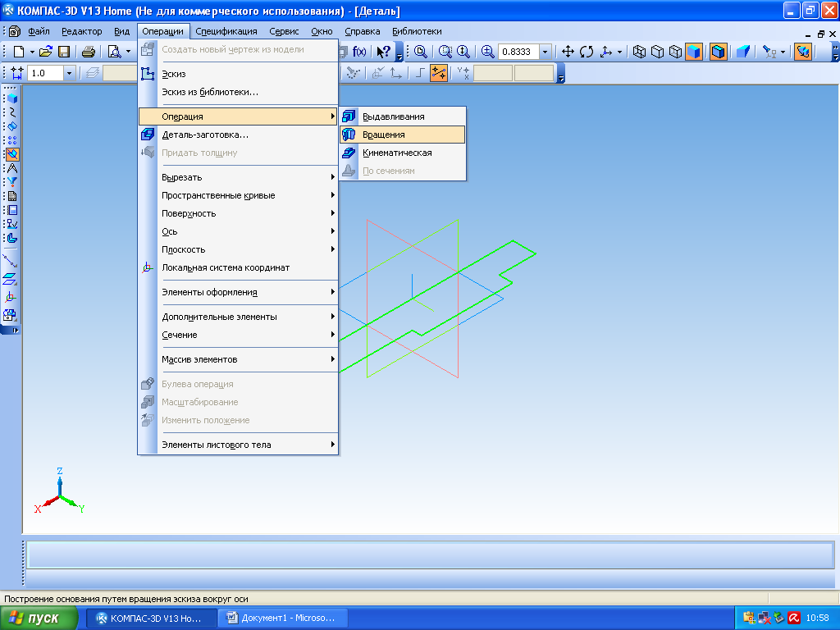Print the document with the printer icon
The image size is (840, 630).
[89, 52]
